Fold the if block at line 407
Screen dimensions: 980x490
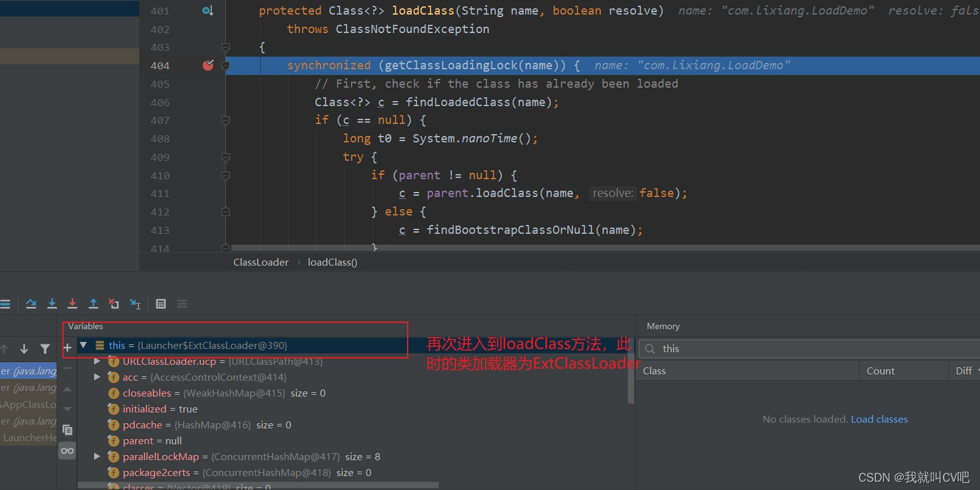(x=225, y=120)
